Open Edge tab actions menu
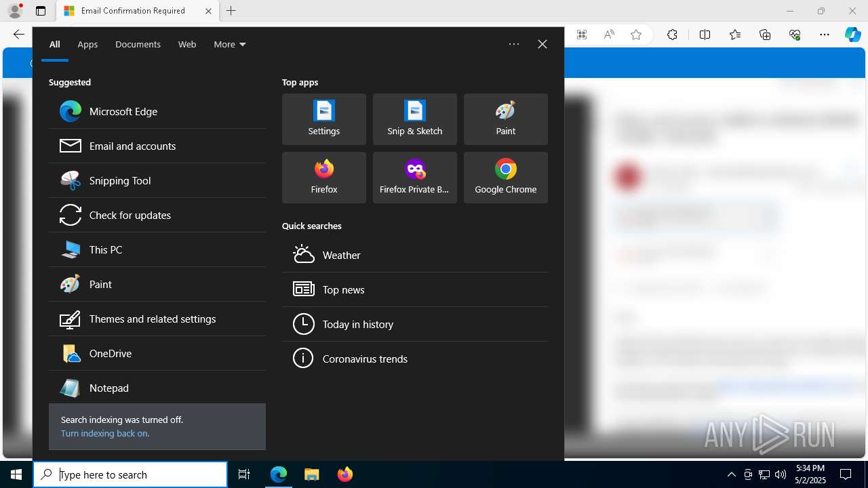868x488 pixels. point(41,11)
